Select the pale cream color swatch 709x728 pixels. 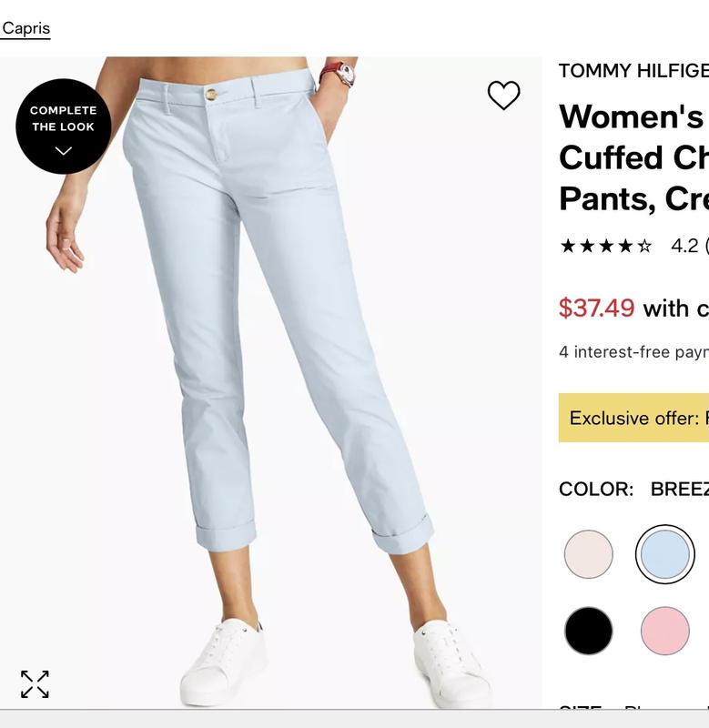(588, 554)
